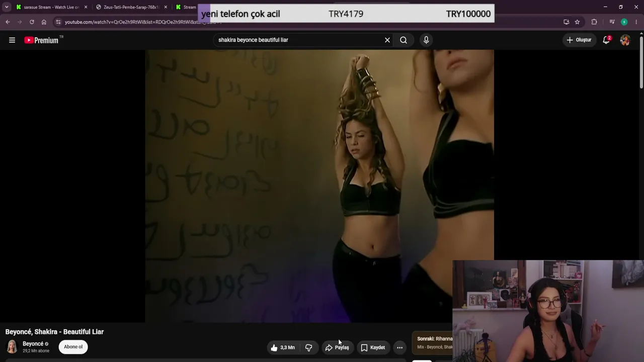Viewport: 644px width, 362px height.
Task: Open Beyoncé channel avatar
Action: tap(12, 347)
